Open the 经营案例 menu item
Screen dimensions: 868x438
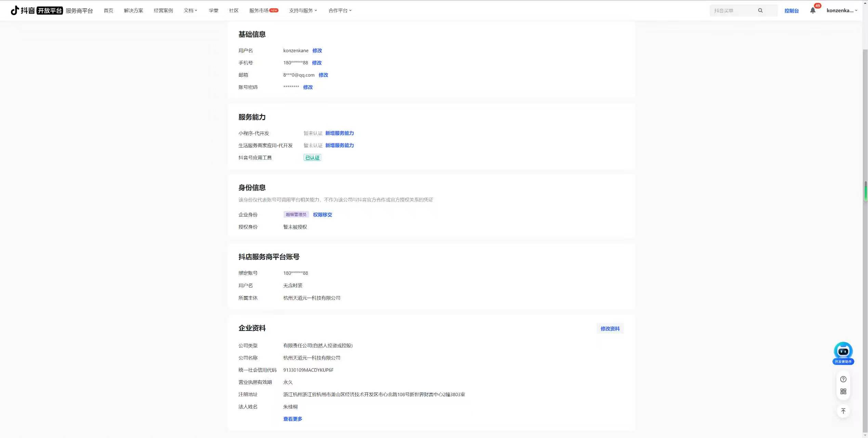click(163, 11)
